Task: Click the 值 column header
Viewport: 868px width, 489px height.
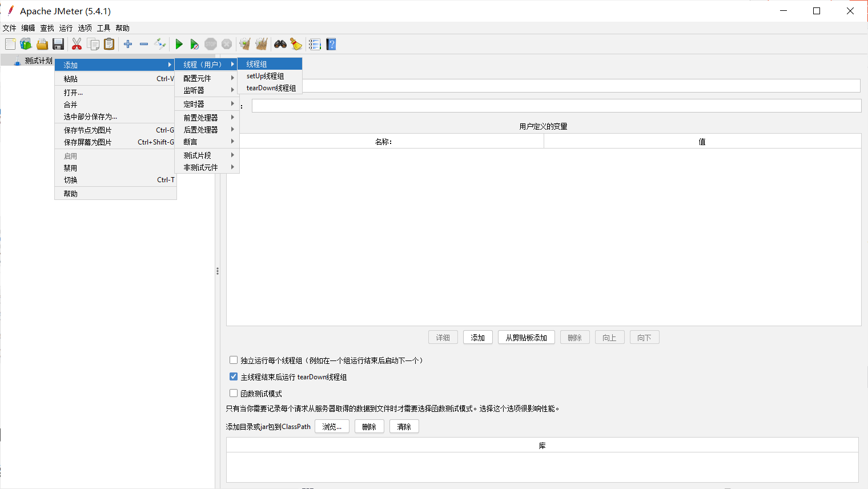Action: (x=702, y=142)
